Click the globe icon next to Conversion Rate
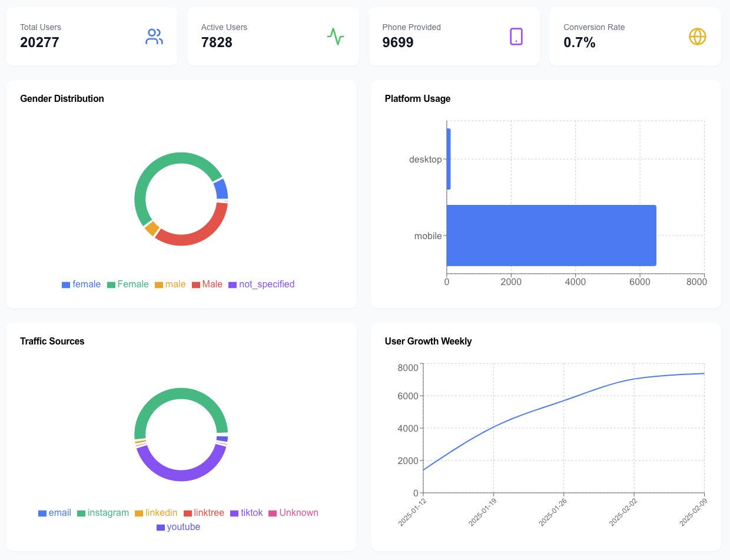730x560 pixels. (698, 37)
